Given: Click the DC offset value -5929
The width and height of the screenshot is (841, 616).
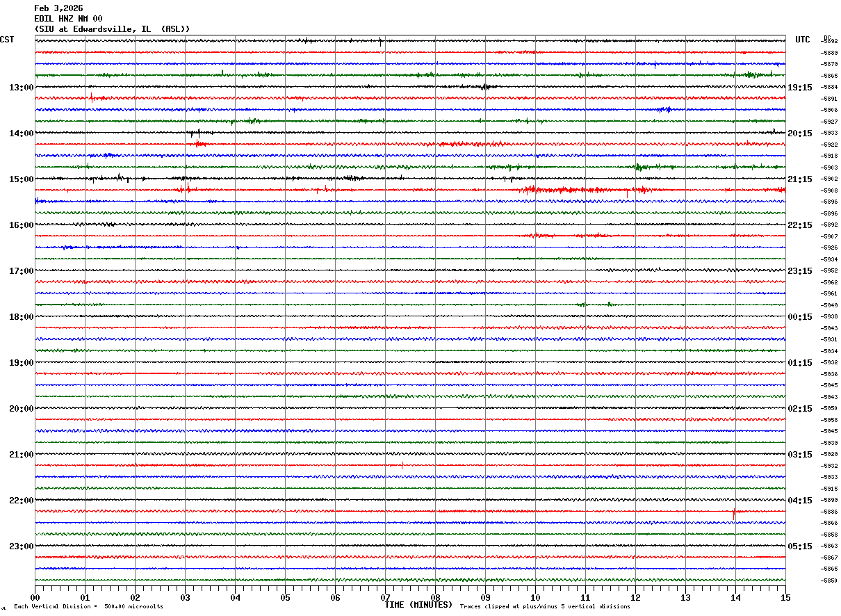Looking at the screenshot, I should click(829, 454).
